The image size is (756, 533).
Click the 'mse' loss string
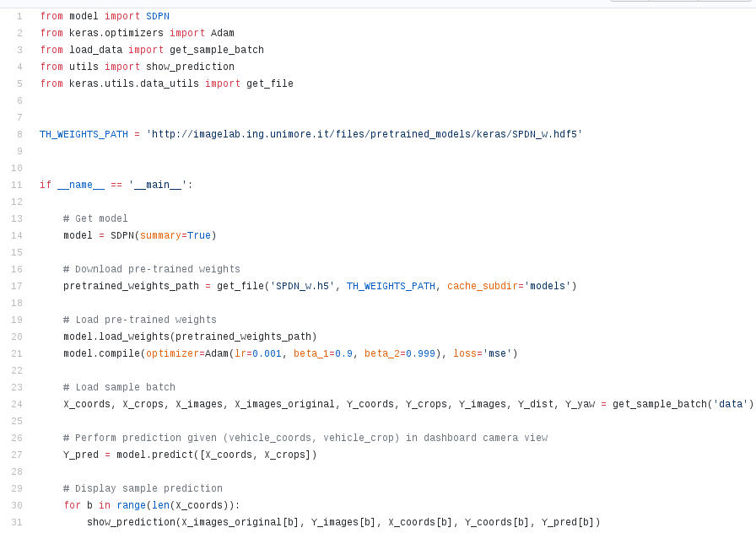coord(498,353)
